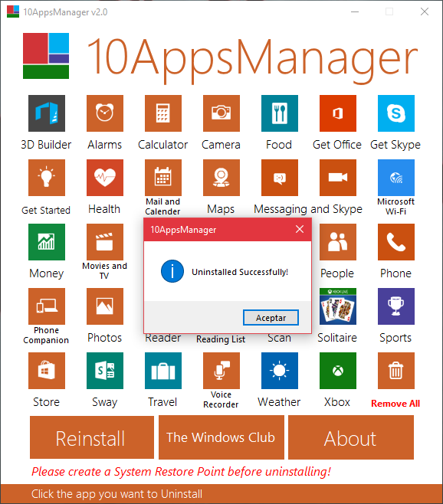Viewport: 443px width, 504px height.
Task: Open the About button
Action: point(351,437)
